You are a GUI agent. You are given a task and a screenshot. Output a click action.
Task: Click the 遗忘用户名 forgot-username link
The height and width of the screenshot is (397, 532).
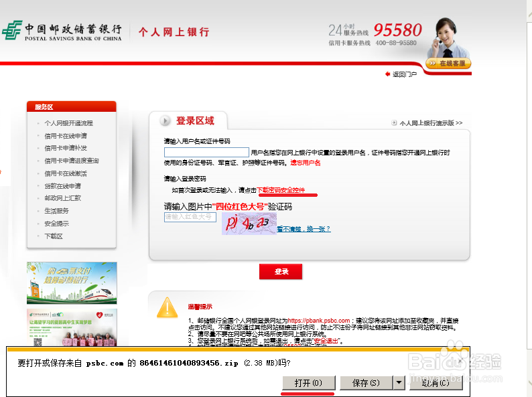pyautogui.click(x=306, y=163)
